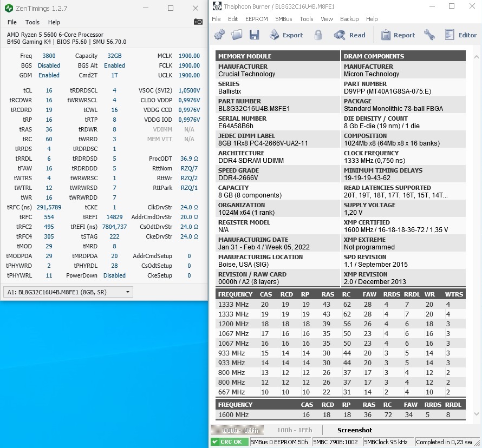482x448 pixels.
Task: Open Thaiphoon Burner Help menu
Action: [372, 19]
